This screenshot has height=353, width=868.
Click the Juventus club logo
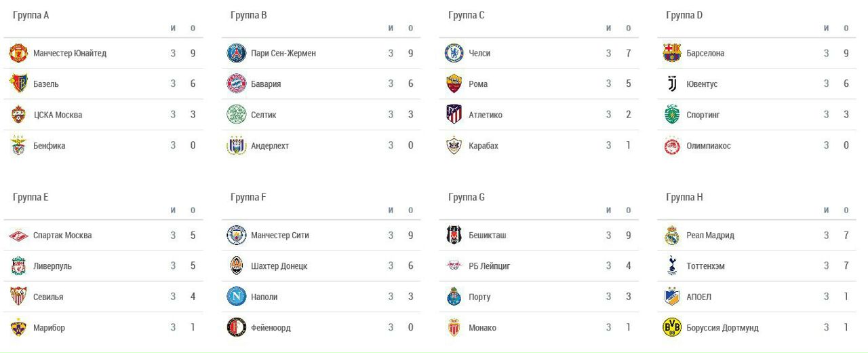coord(671,84)
